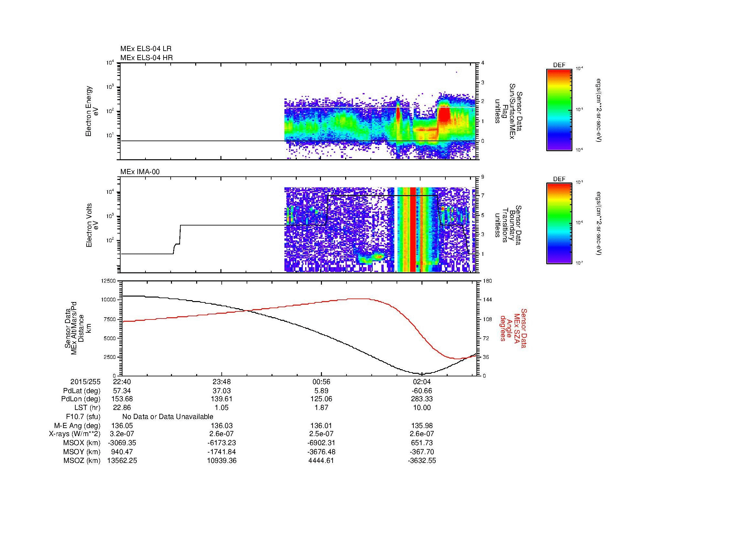Click the 'Sun/Surface/MEx Flag unitless' axis label

pyautogui.click(x=508, y=111)
